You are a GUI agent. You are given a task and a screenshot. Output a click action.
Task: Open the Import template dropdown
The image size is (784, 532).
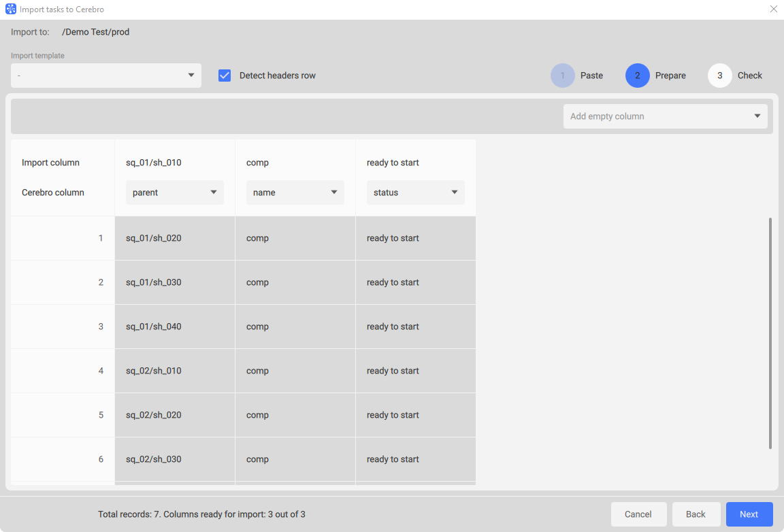(106, 76)
